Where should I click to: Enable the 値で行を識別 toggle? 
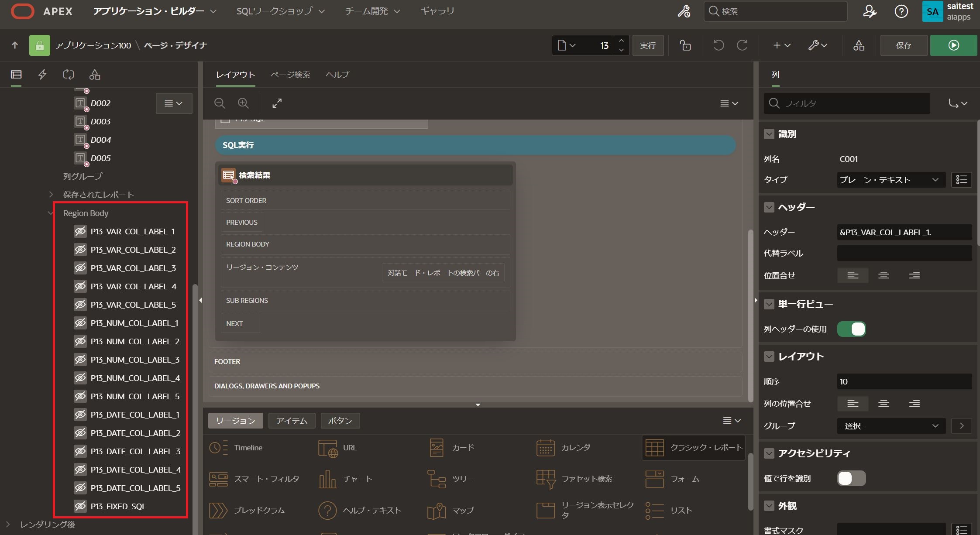pos(851,478)
